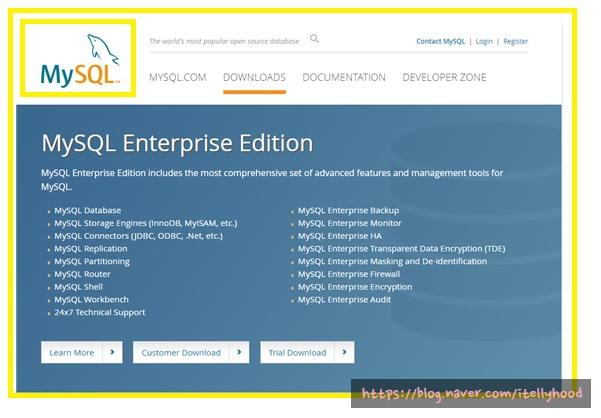Click the arrow on Learn More button

click(x=112, y=352)
